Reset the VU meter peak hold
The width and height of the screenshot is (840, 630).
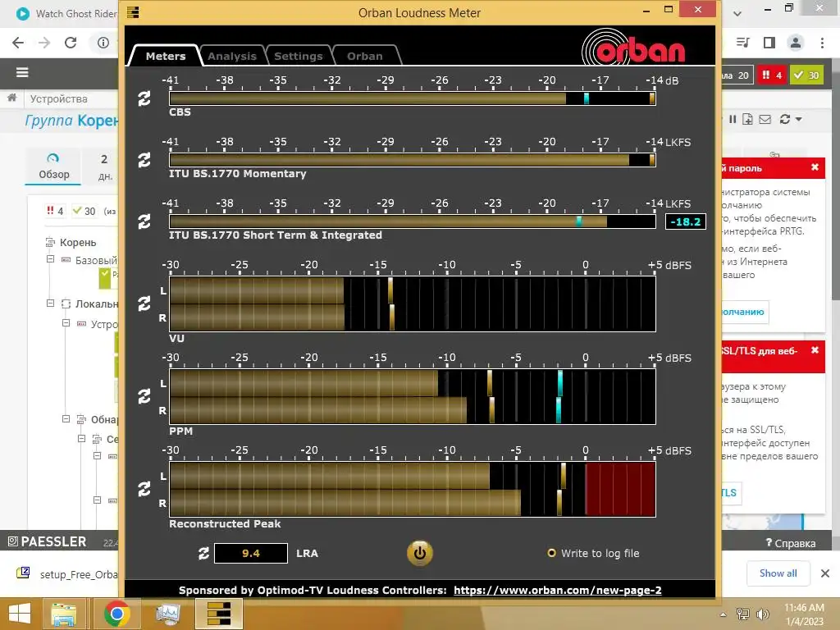[x=144, y=304]
